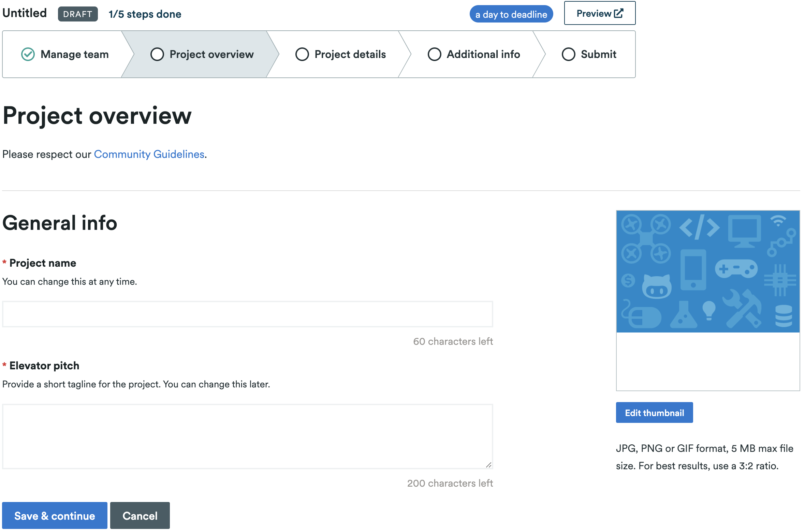Click the monitor icon in the thumbnail

(744, 231)
